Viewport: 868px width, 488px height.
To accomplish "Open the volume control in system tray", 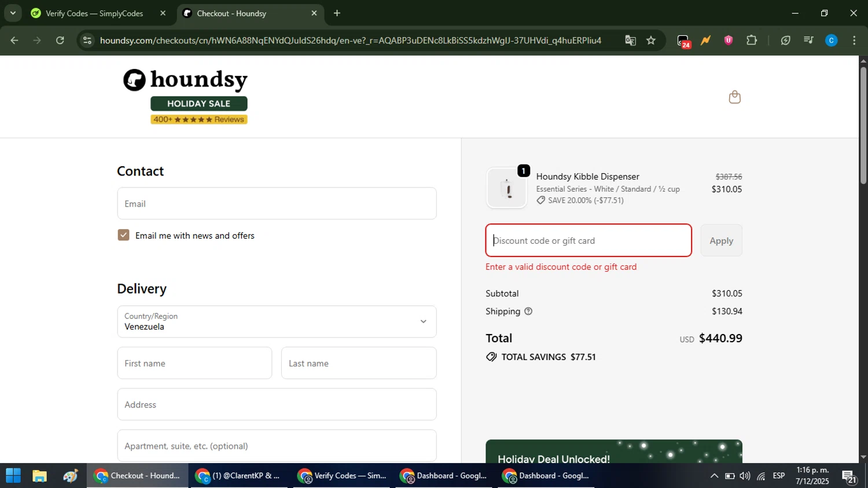I will (x=745, y=476).
